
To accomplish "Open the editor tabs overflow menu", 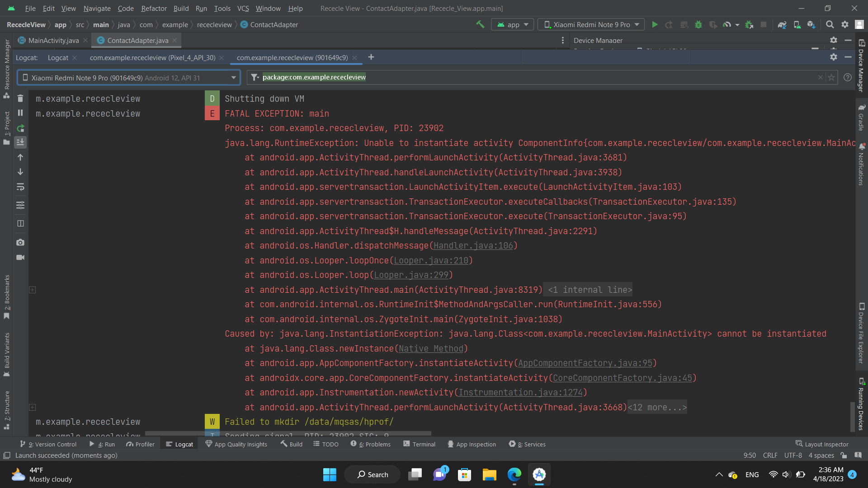I will coord(563,40).
